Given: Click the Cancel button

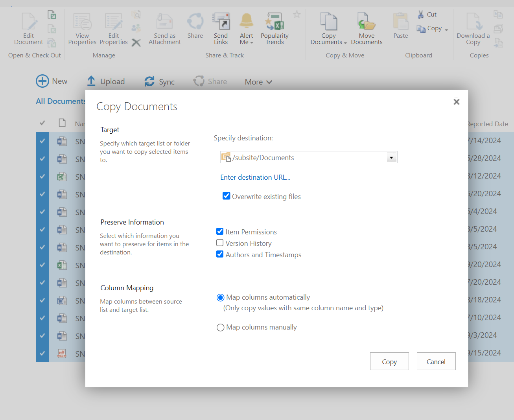Looking at the screenshot, I should (x=436, y=361).
